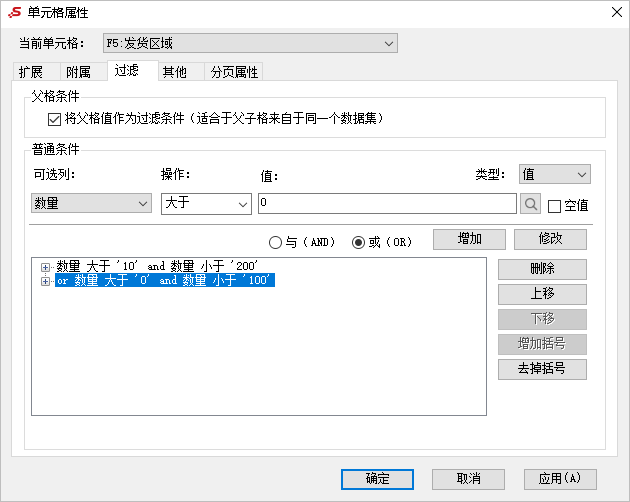This screenshot has width=630, height=502.
Task: Tick the 空值 checkbox
Action: 554,206
